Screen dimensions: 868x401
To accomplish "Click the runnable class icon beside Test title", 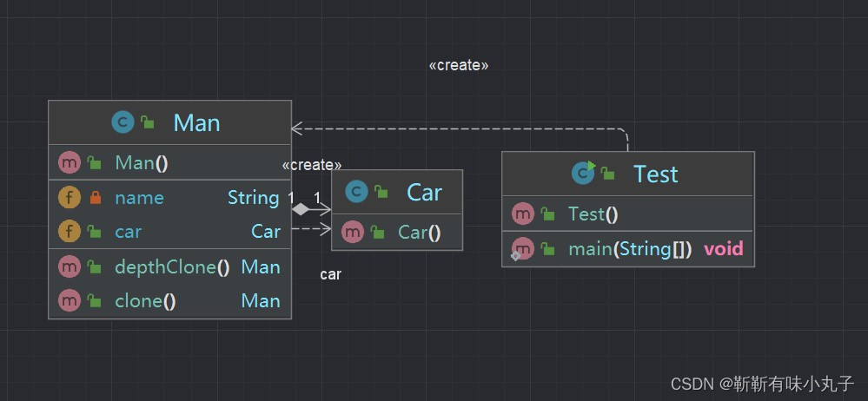I will [584, 173].
